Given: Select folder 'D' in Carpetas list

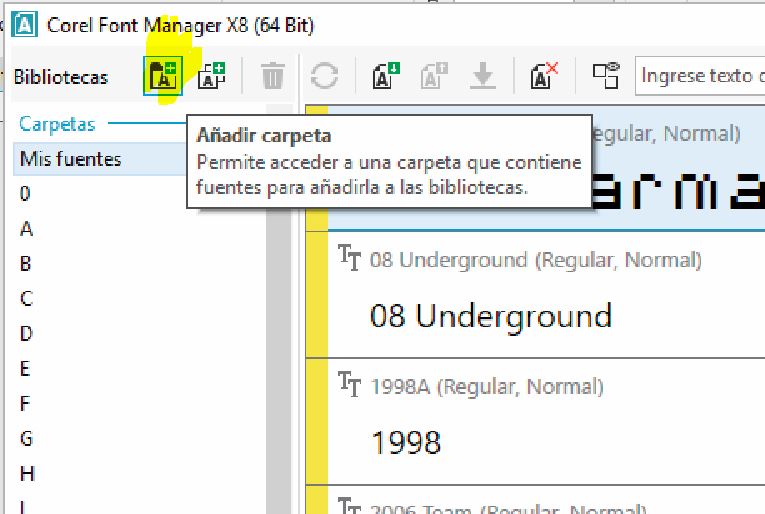Looking at the screenshot, I should pyautogui.click(x=26, y=334).
